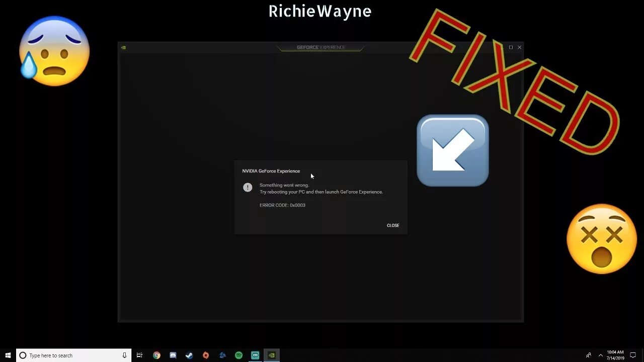Click the clock showing 10:04 AM

point(615,355)
